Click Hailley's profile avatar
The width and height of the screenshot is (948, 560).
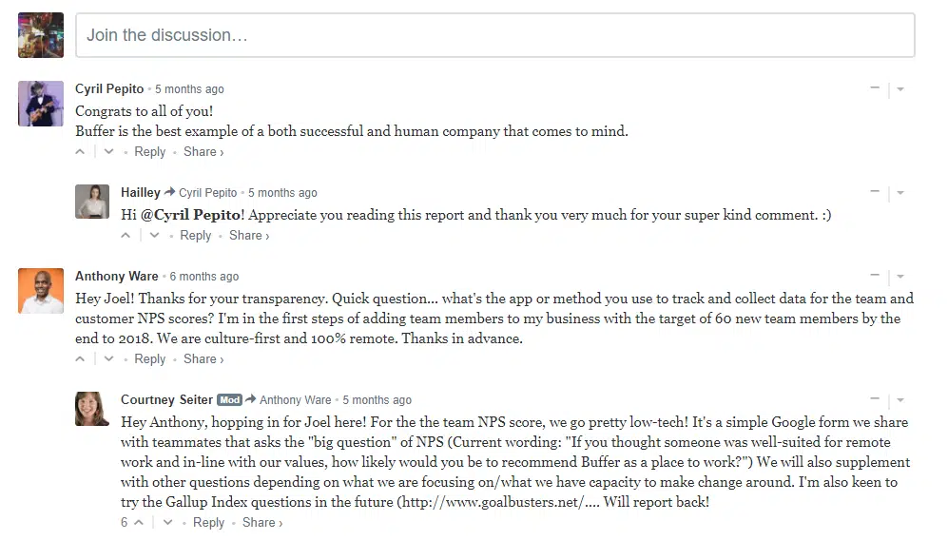tap(91, 201)
